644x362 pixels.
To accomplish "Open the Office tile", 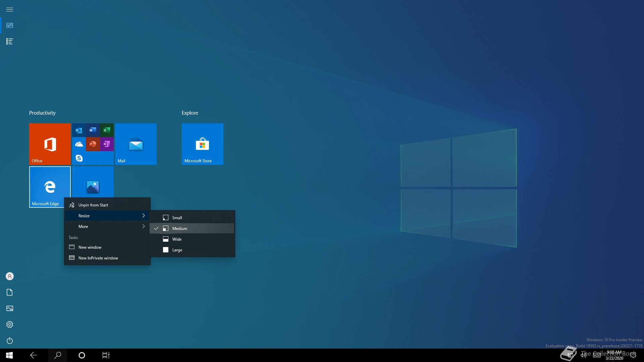I will point(50,144).
